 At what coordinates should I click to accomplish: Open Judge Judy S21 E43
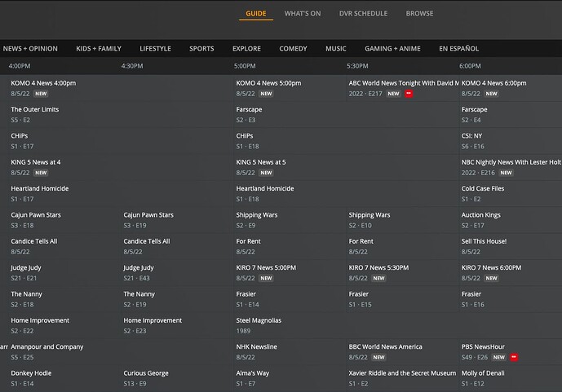pos(177,273)
